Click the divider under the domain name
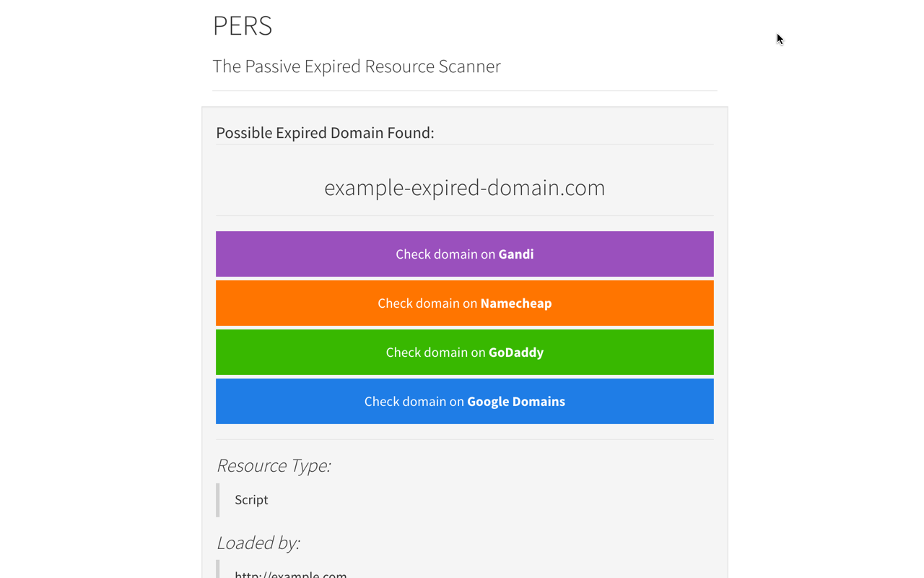Image resolution: width=924 pixels, height=578 pixels. [464, 216]
